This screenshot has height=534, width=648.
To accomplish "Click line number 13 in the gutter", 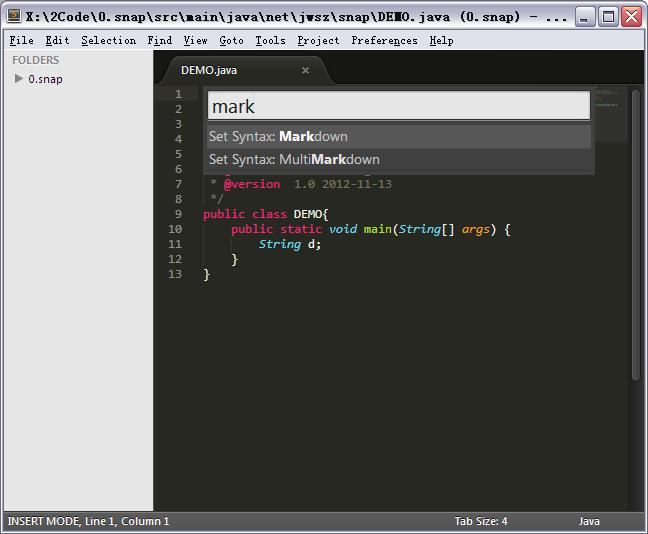I will click(x=175, y=274).
